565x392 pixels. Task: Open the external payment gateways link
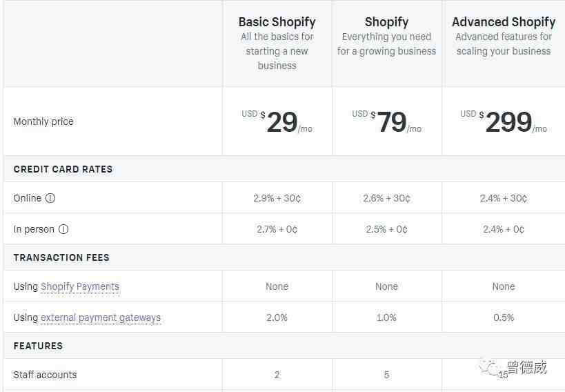pyautogui.click(x=101, y=317)
